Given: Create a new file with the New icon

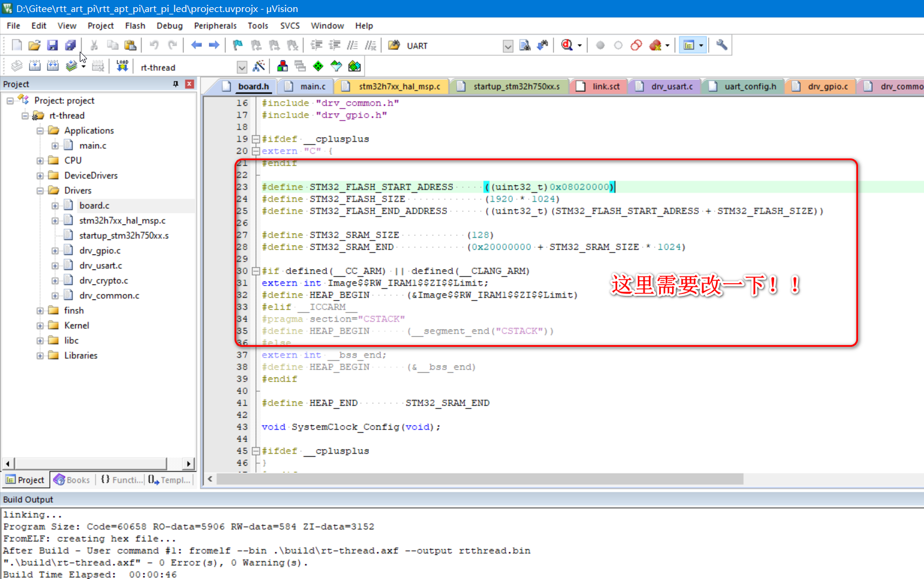Looking at the screenshot, I should 17,46.
